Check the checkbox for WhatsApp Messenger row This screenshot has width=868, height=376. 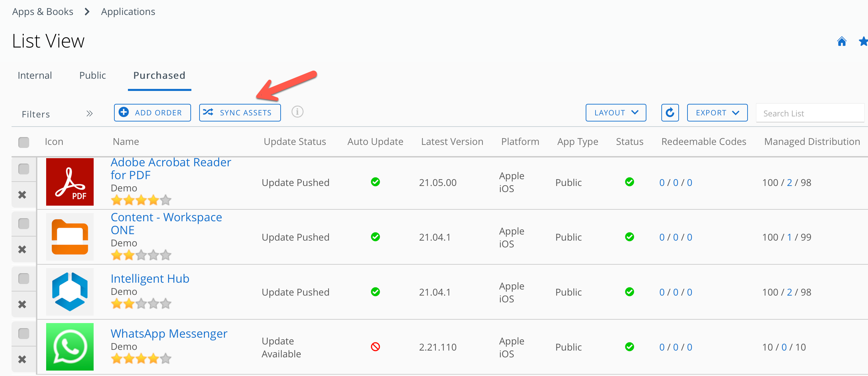pyautogui.click(x=23, y=333)
